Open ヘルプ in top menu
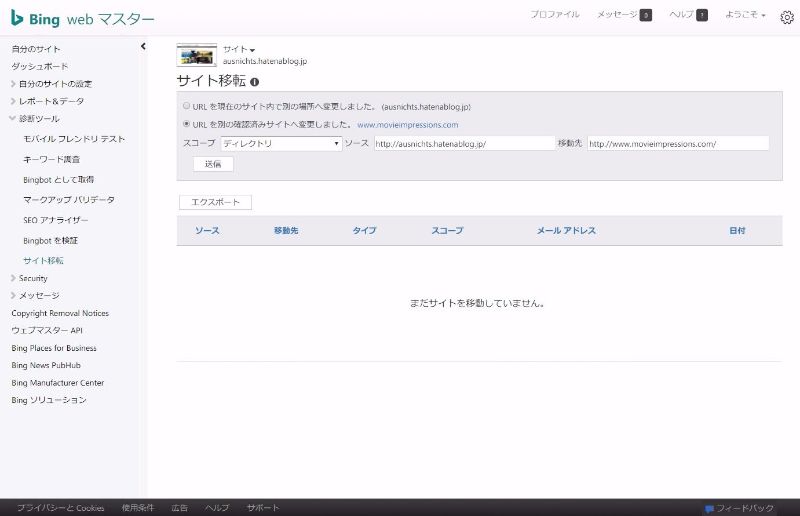The height and width of the screenshot is (516, 800). point(682,15)
